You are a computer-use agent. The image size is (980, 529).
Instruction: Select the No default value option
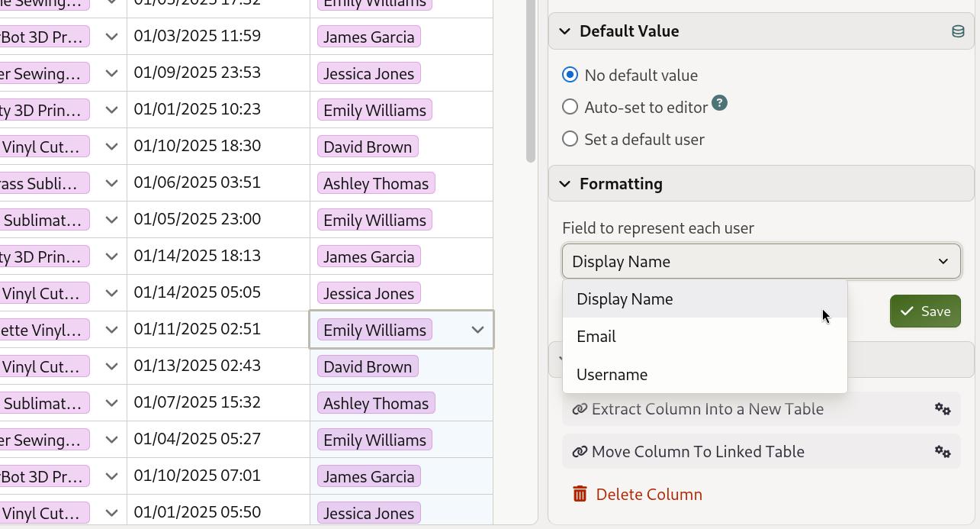[x=570, y=75]
